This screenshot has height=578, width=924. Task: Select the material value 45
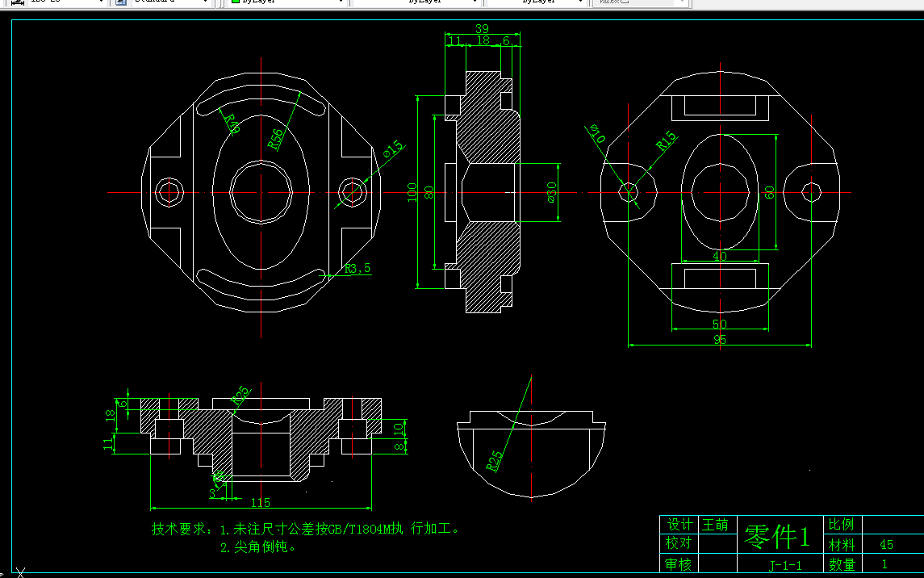[886, 545]
